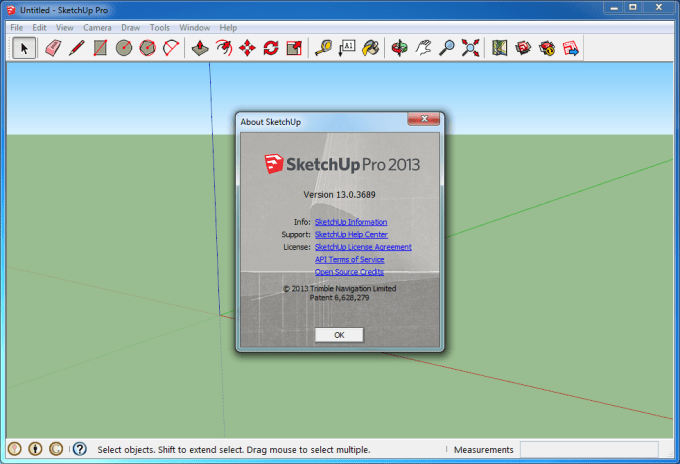
Task: Click the copyright 'C' status bar icon
Action: [x=56, y=449]
